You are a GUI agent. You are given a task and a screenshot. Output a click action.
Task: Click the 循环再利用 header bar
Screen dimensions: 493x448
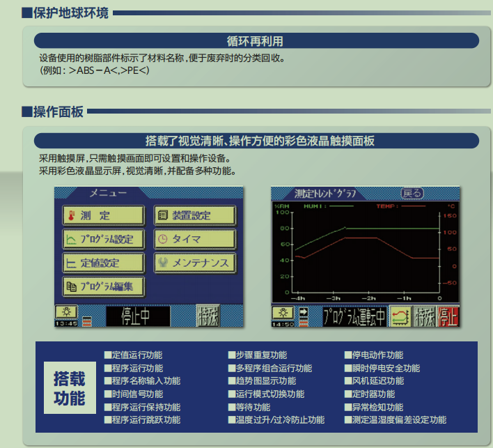click(x=256, y=41)
